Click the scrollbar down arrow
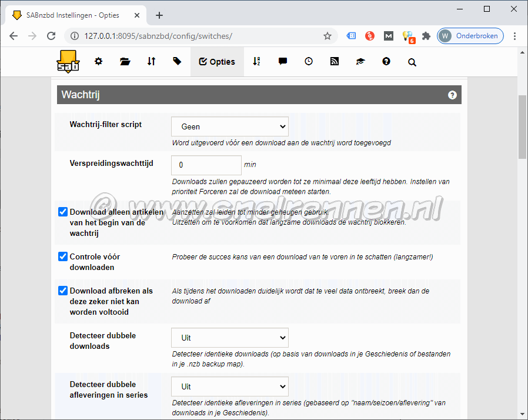 (x=522, y=414)
